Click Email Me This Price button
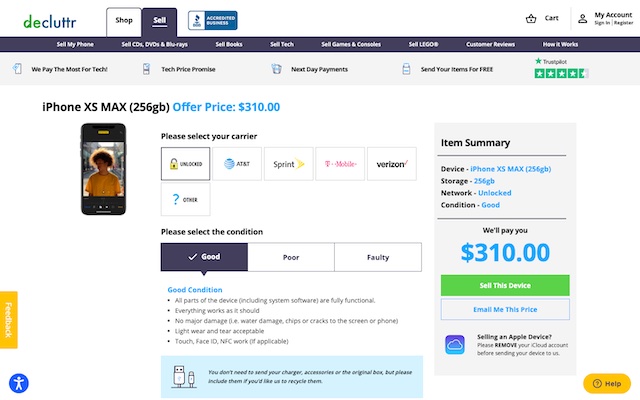This screenshot has width=640, height=400. coord(505,309)
